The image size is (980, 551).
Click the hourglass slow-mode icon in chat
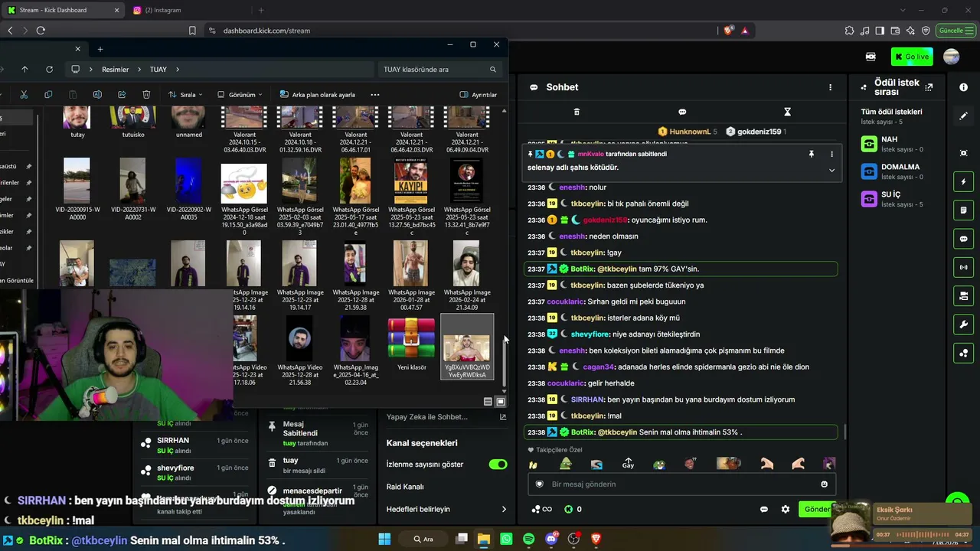pos(787,112)
